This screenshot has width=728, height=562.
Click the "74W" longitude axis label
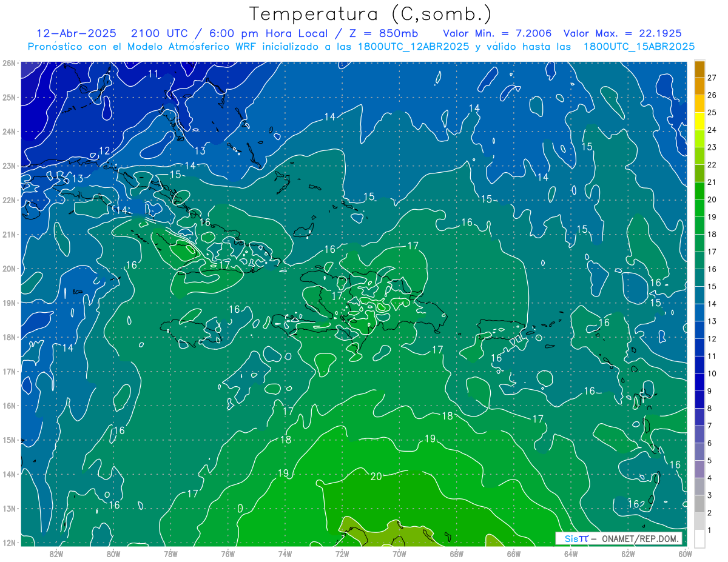(285, 554)
